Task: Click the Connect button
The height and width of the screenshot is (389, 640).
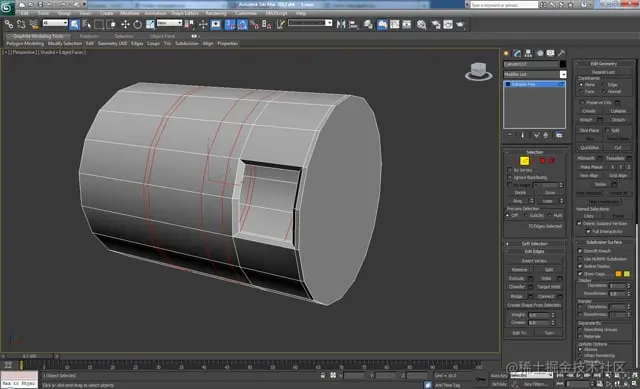Action: pyautogui.click(x=545, y=296)
